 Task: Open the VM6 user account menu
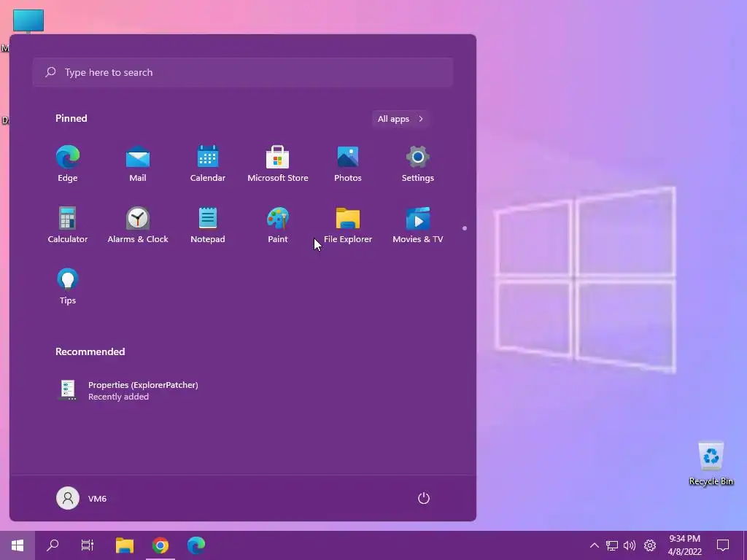pyautogui.click(x=82, y=498)
